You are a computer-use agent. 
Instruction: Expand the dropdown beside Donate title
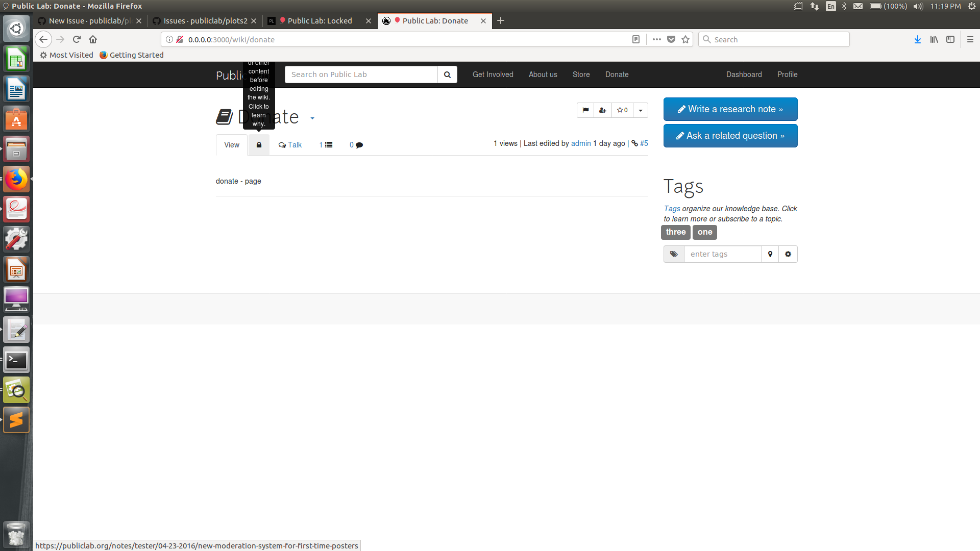(312, 118)
